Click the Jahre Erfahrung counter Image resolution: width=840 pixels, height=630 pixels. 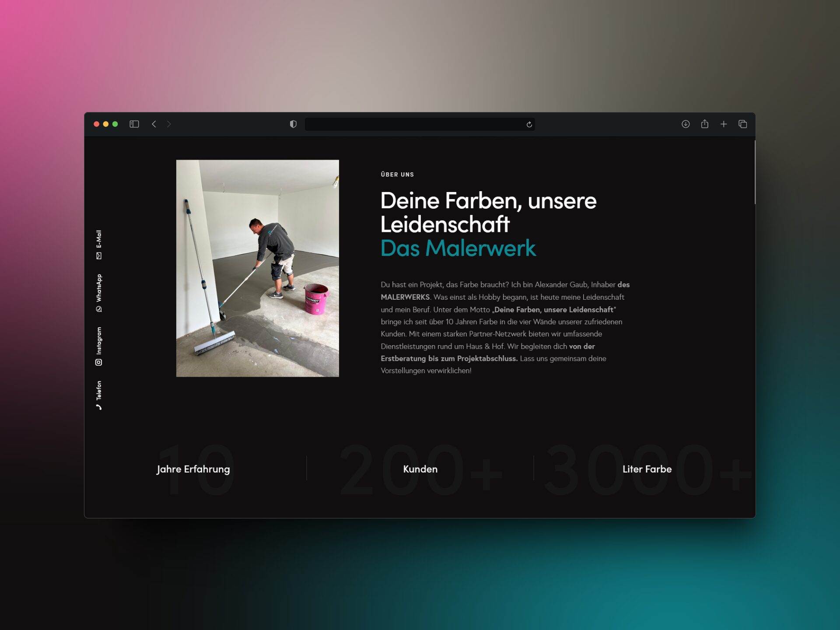point(193,469)
